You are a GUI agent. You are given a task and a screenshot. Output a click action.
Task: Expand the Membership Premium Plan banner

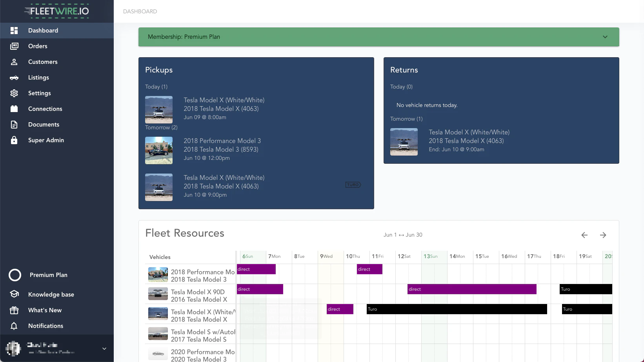605,36
